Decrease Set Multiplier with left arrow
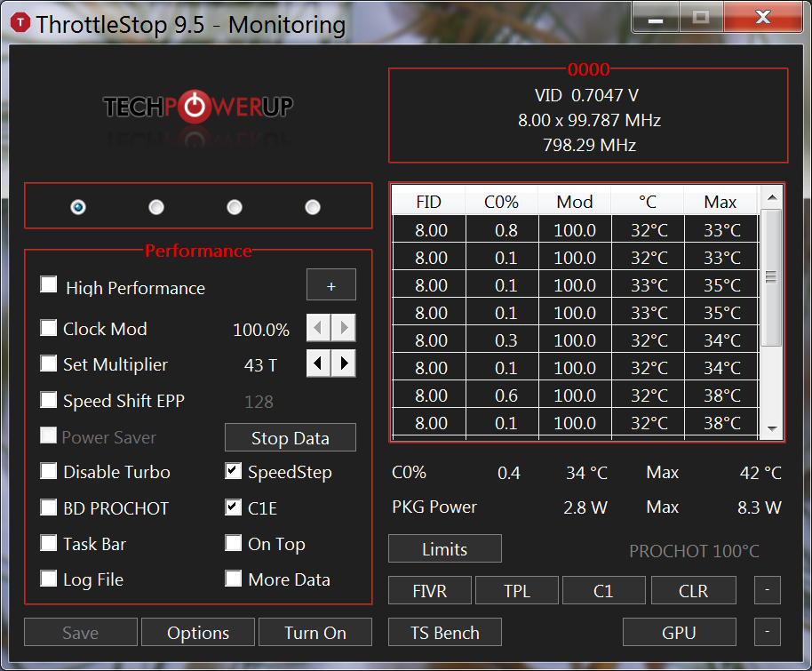Screen dimensions: 812x671 pos(318,363)
